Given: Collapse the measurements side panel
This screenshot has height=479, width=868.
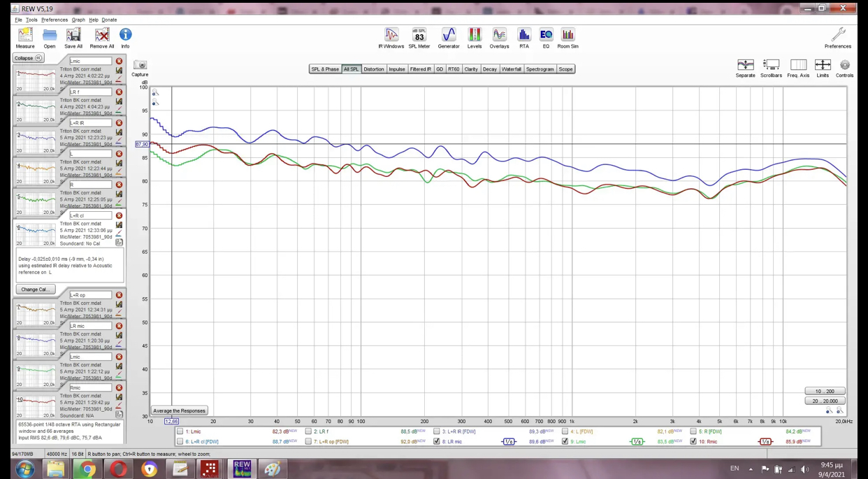Looking at the screenshot, I should (x=29, y=58).
